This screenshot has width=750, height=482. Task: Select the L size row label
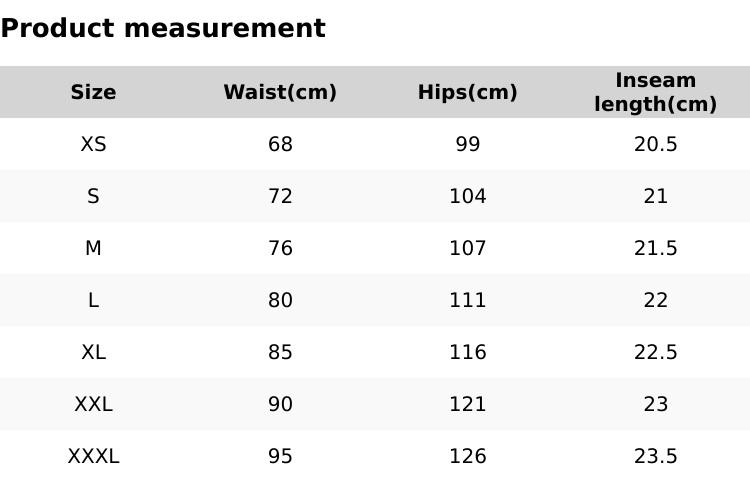93,301
